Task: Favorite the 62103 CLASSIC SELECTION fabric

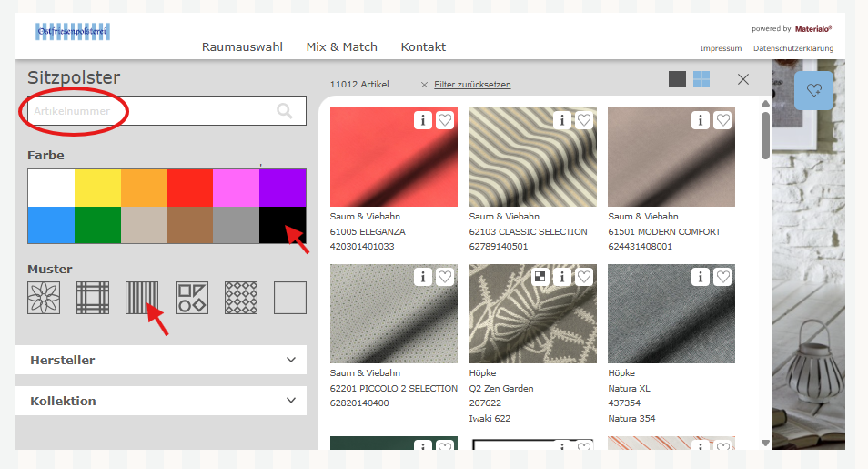Action: click(584, 120)
